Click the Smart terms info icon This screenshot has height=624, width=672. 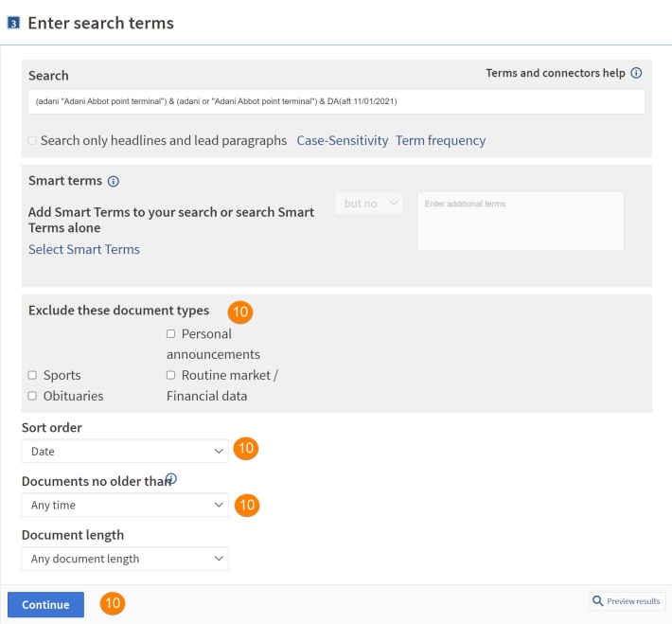[x=114, y=182]
